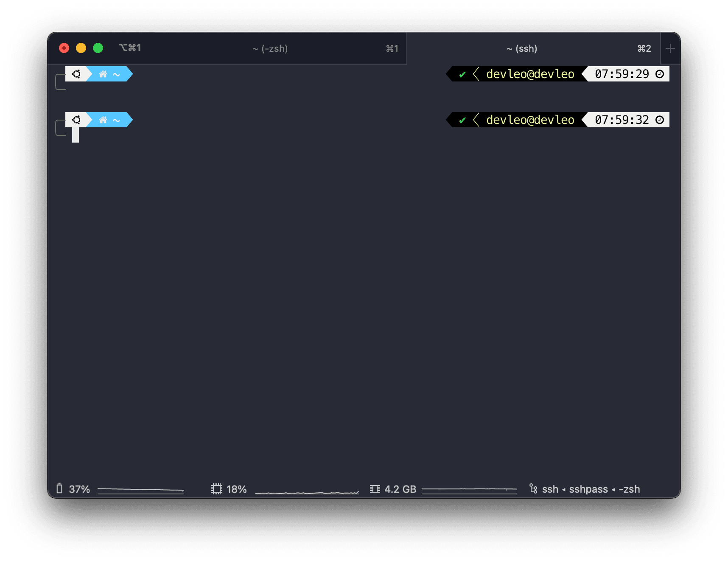Click devleo@devleo in the 07:59:32 prompt
Viewport: 728px width, 561px height.
[530, 120]
